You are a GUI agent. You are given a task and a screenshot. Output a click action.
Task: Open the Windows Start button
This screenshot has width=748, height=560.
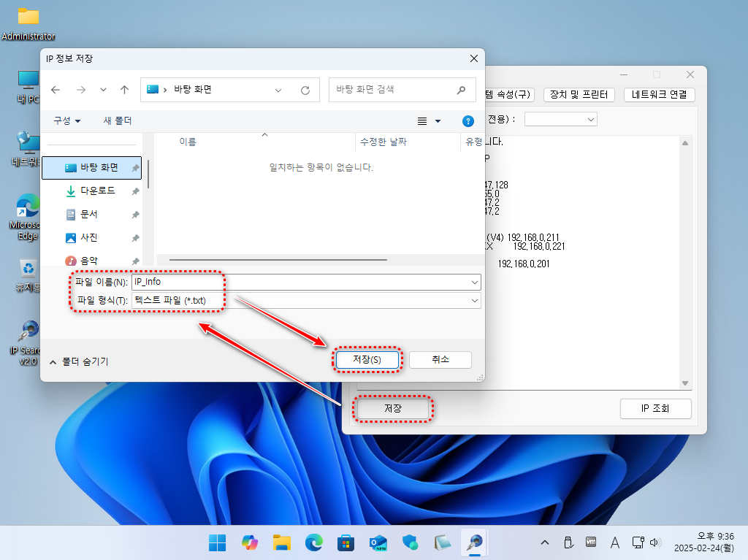click(x=218, y=542)
